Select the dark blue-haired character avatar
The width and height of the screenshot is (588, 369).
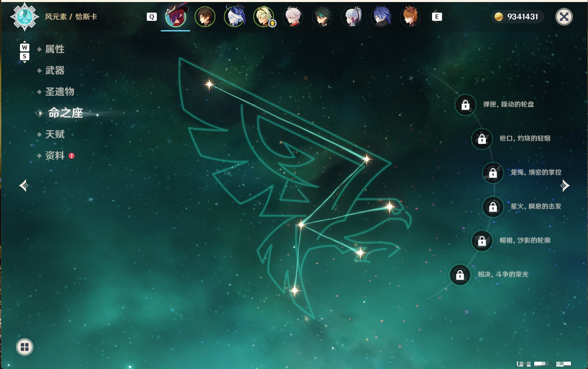click(381, 17)
